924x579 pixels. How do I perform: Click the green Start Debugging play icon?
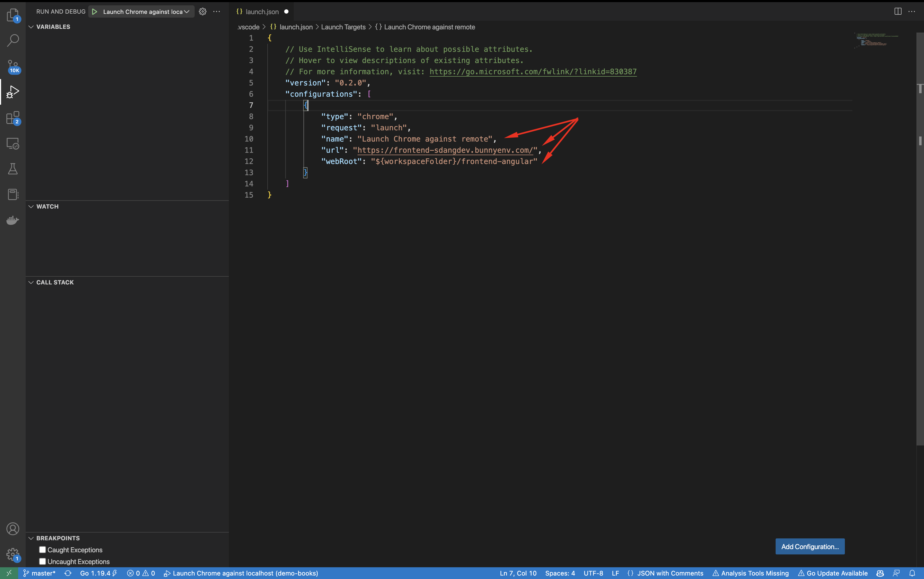[94, 11]
